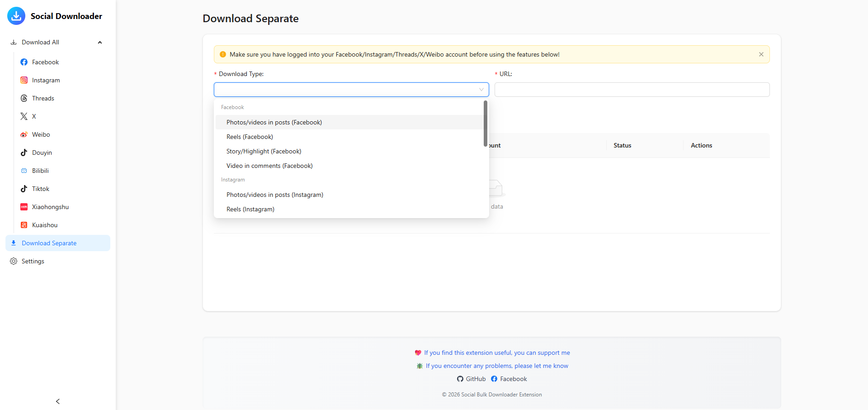Click the X platform icon

tap(24, 116)
